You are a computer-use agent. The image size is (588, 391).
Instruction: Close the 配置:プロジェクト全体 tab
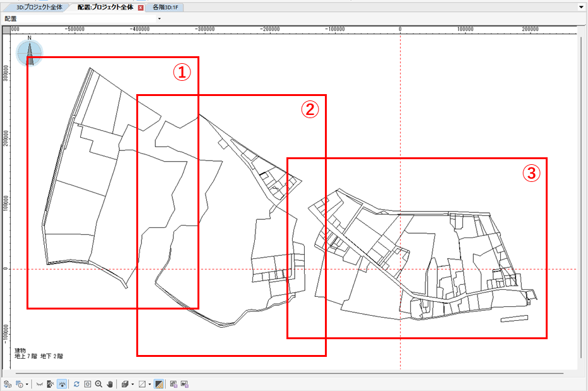tap(141, 8)
